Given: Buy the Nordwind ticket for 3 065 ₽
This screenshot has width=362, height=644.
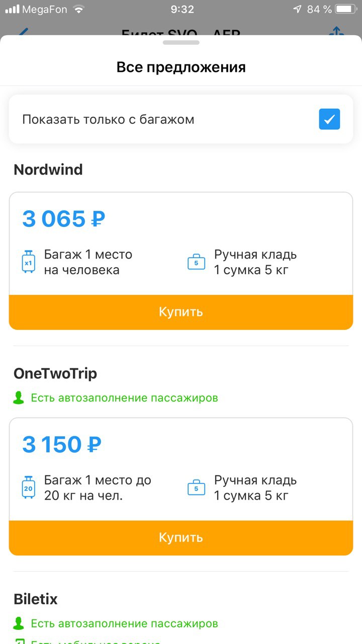Looking at the screenshot, I should coord(181,312).
